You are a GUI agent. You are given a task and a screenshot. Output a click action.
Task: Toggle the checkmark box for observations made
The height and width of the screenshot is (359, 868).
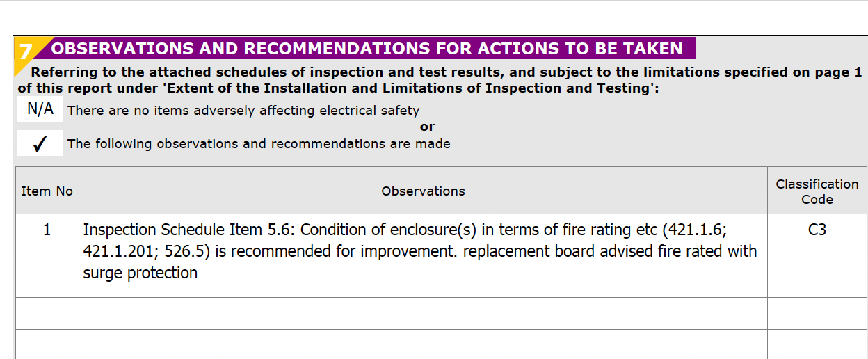click(40, 143)
